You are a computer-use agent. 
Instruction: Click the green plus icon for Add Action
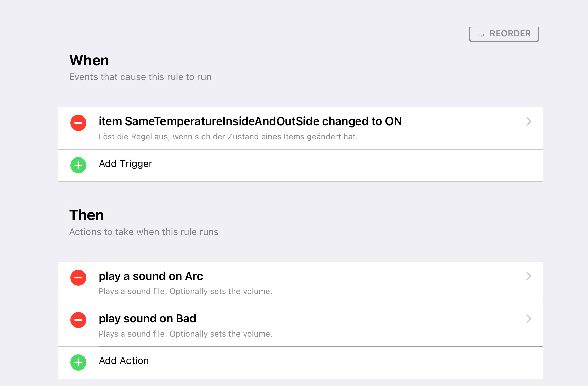[x=78, y=362]
